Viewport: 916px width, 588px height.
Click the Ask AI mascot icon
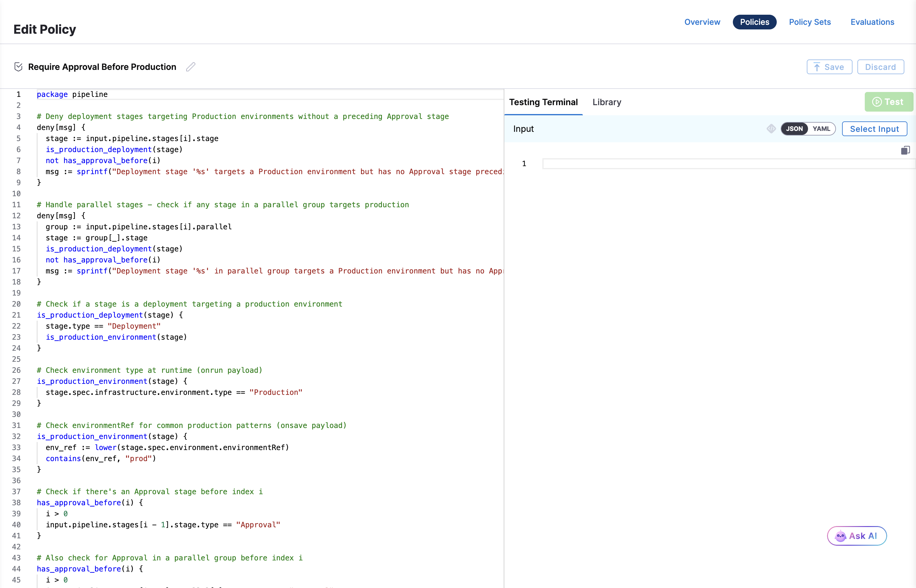(840, 536)
